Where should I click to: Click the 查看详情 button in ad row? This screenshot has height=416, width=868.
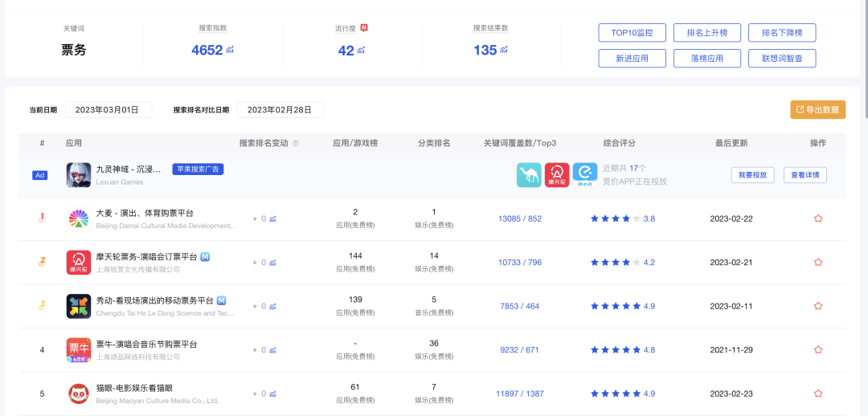(x=805, y=175)
